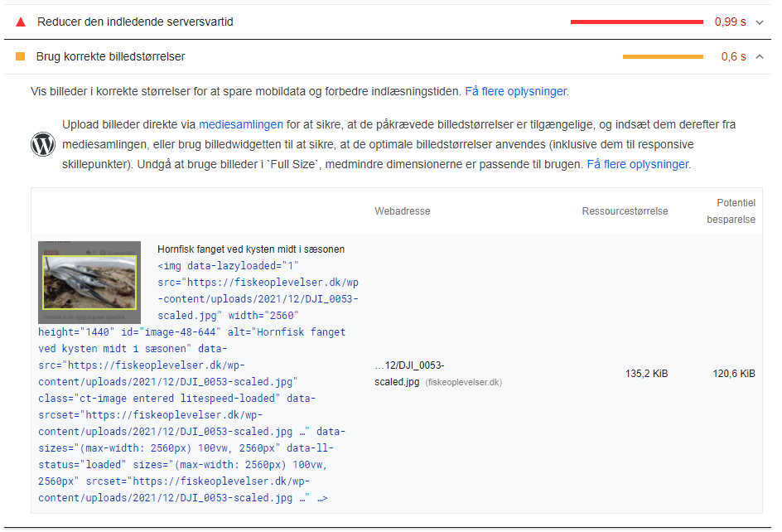Open the 'mediesamlingen' link
The height and width of the screenshot is (532, 782).
point(241,124)
